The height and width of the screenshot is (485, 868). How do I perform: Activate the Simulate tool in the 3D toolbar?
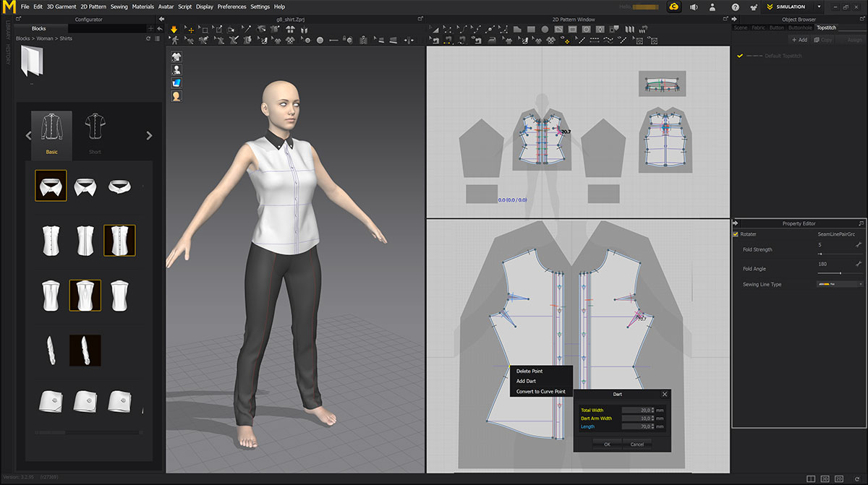174,30
